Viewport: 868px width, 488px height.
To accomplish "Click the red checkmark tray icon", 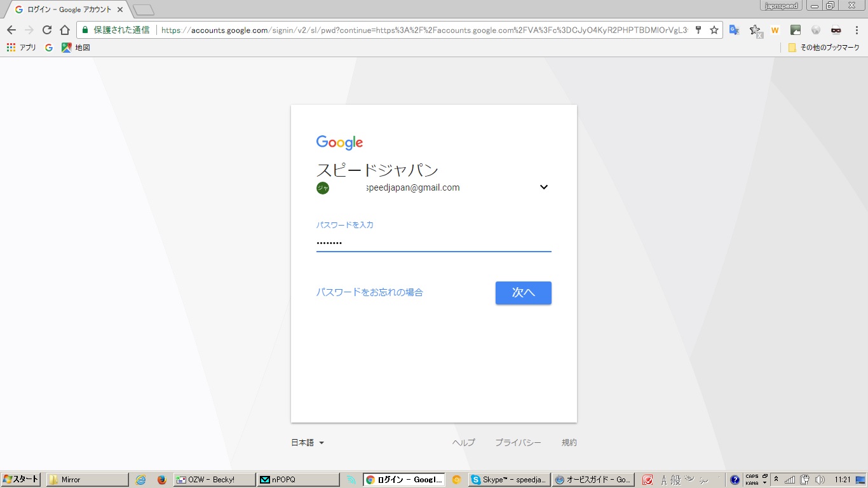I will pos(648,480).
